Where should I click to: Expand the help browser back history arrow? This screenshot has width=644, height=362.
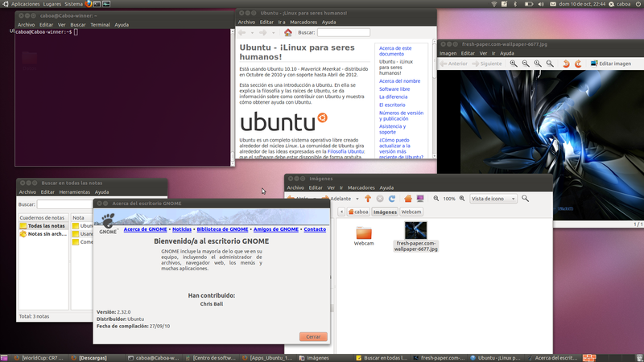[x=252, y=32]
